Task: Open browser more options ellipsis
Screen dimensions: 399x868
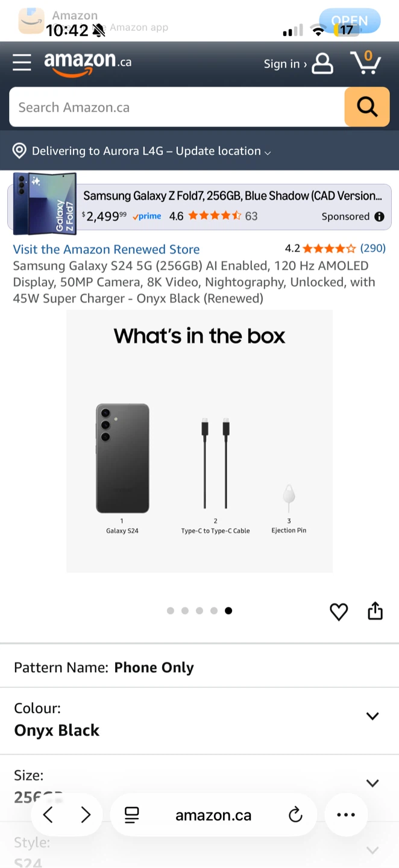Action: pos(346,815)
